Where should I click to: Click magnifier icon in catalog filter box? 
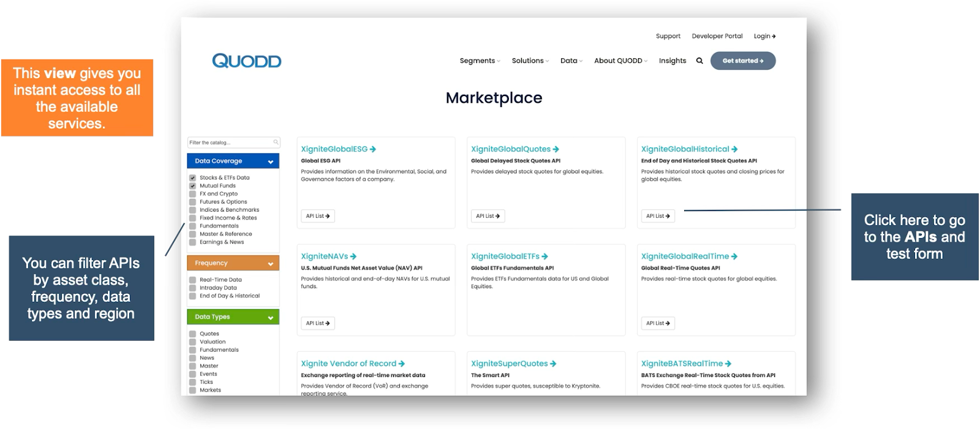[x=276, y=143]
